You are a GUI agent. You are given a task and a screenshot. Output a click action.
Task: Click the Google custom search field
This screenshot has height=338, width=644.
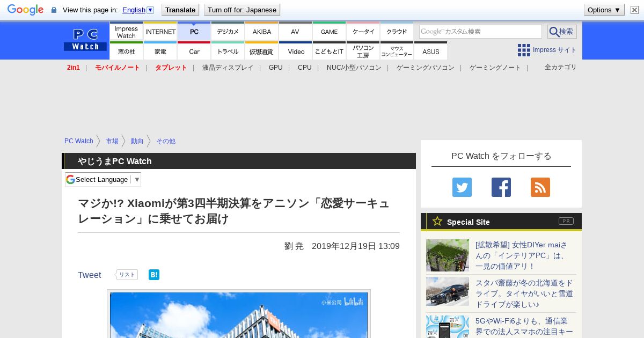pos(480,32)
